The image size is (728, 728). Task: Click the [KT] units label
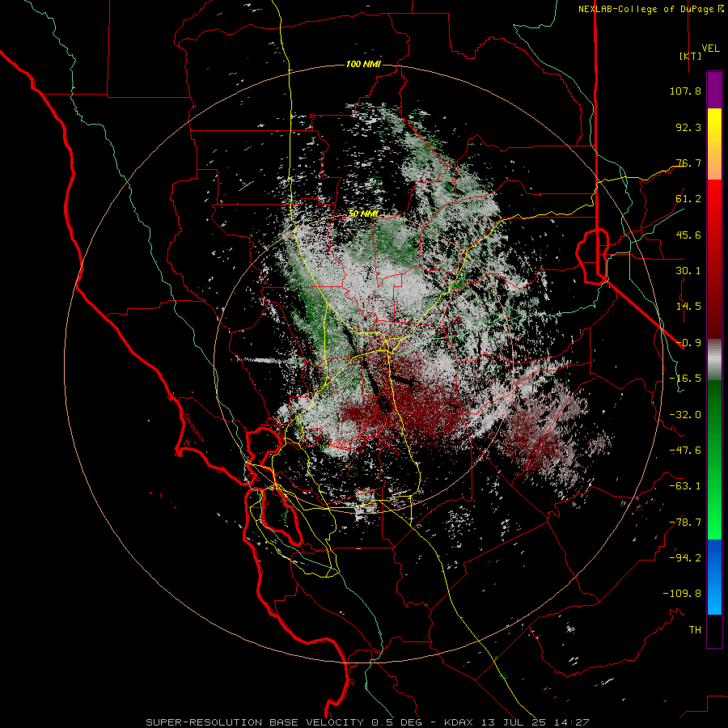691,56
